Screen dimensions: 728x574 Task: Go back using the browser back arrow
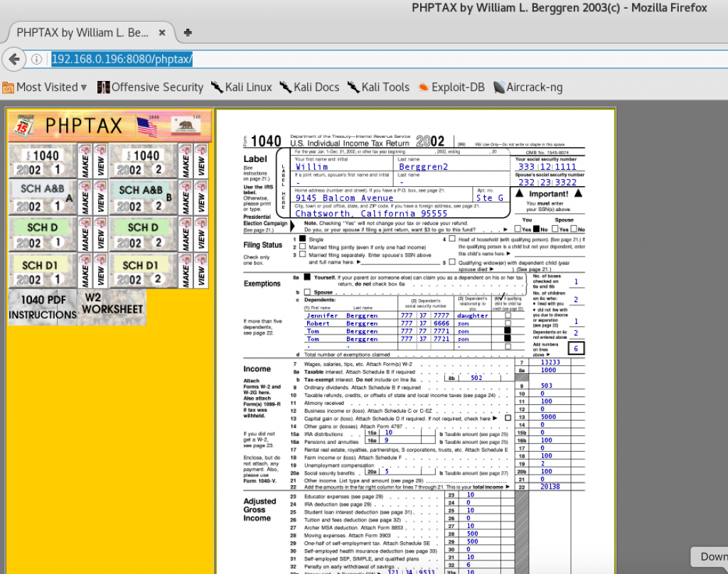click(x=14, y=60)
